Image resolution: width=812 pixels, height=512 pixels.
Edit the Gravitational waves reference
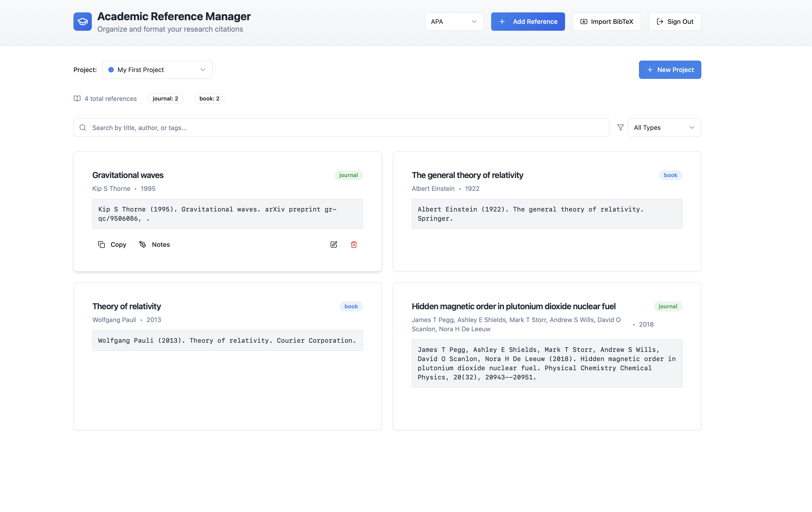[333, 244]
